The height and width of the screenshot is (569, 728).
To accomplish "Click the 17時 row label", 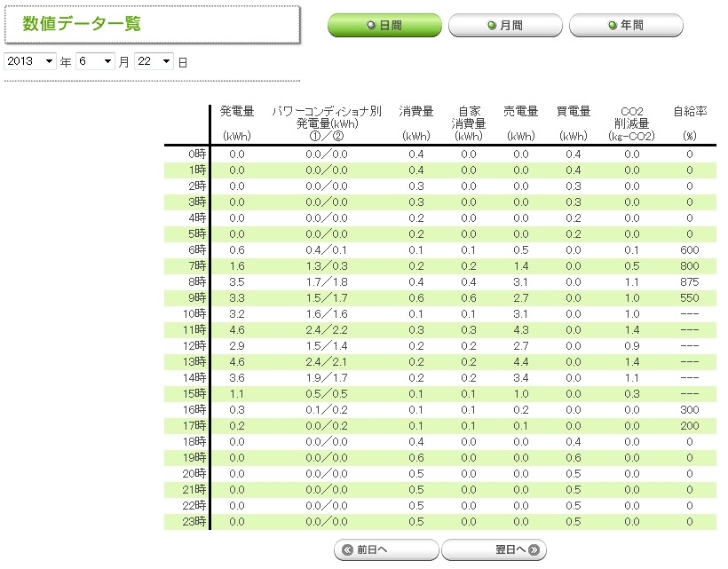I will coord(194,425).
